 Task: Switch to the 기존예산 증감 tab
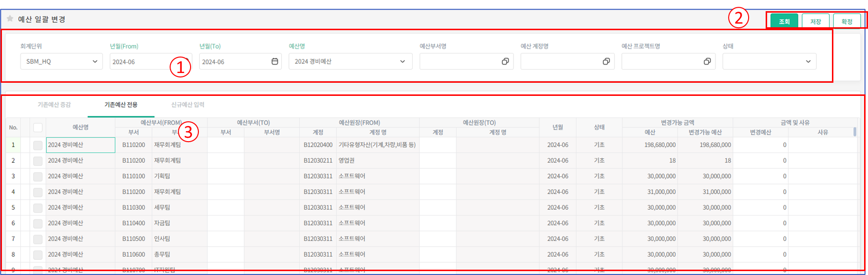coord(54,105)
